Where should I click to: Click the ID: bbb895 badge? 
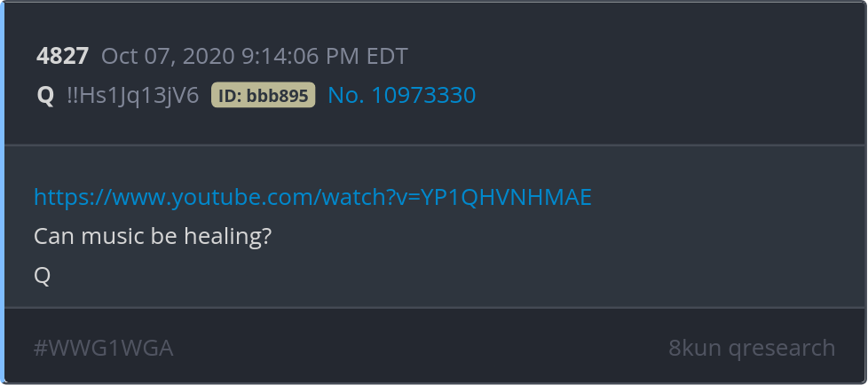click(263, 95)
